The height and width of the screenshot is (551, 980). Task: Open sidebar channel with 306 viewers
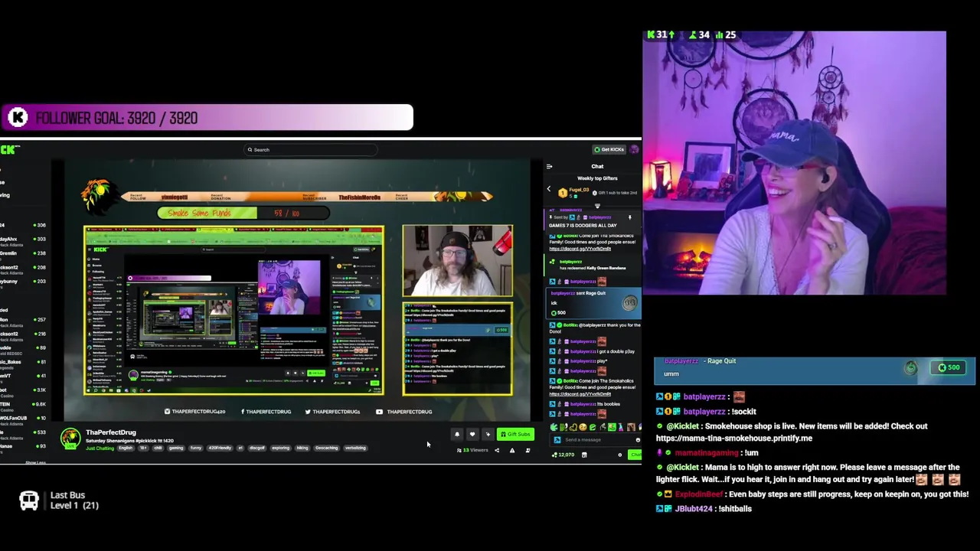click(x=23, y=225)
